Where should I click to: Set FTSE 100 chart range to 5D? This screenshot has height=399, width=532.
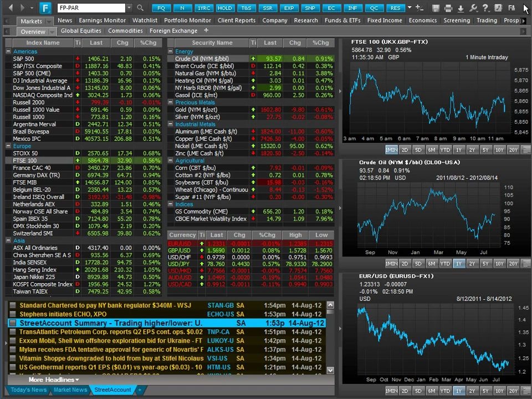[418, 150]
